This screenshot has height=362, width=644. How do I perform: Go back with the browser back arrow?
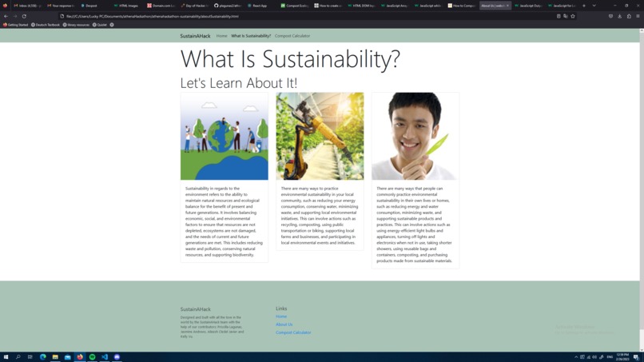[6, 17]
